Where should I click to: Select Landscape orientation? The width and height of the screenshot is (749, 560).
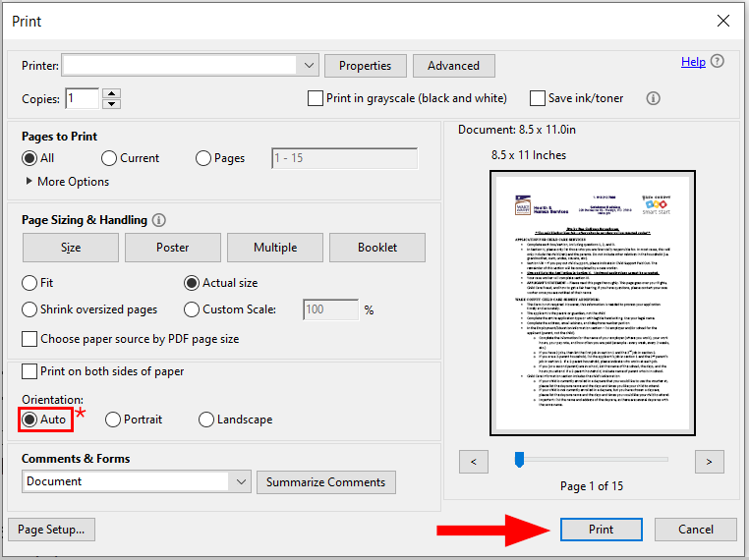point(206,420)
